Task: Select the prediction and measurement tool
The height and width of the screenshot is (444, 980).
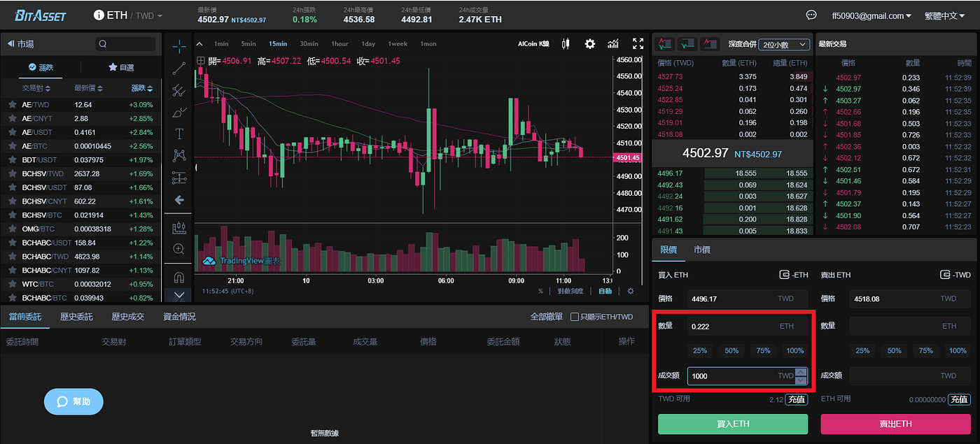Action: (179, 177)
